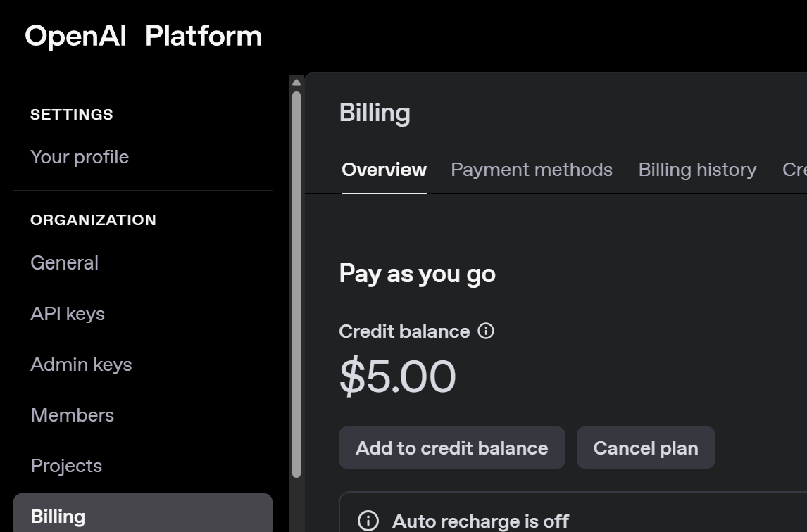Switch to the Overview tab
The width and height of the screenshot is (807, 532).
384,170
